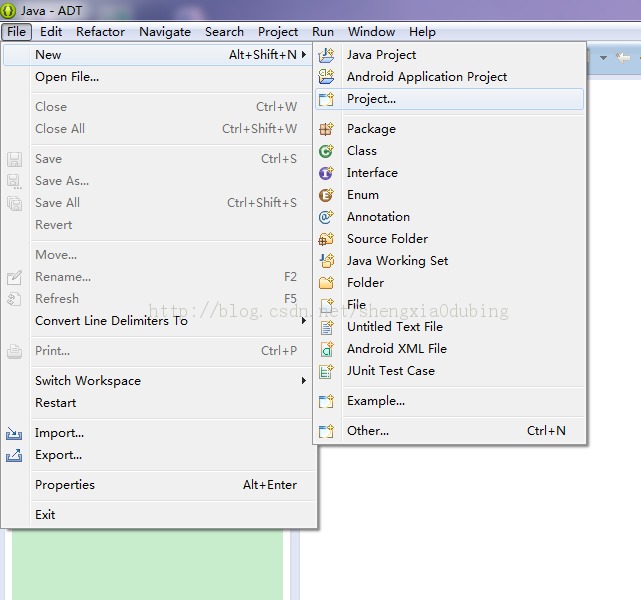The width and height of the screenshot is (641, 600).
Task: Click the Android Application Project icon
Action: click(326, 76)
